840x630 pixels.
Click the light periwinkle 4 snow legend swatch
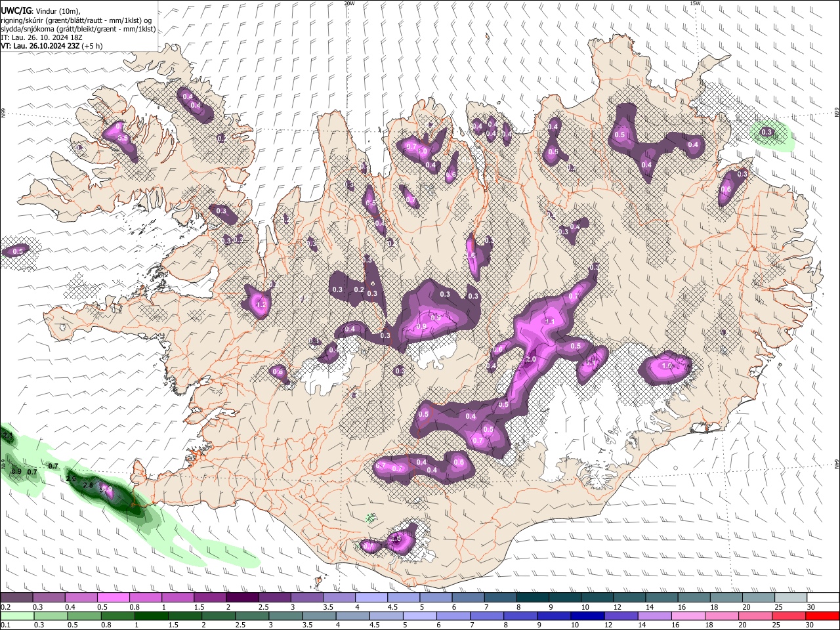(x=370, y=598)
